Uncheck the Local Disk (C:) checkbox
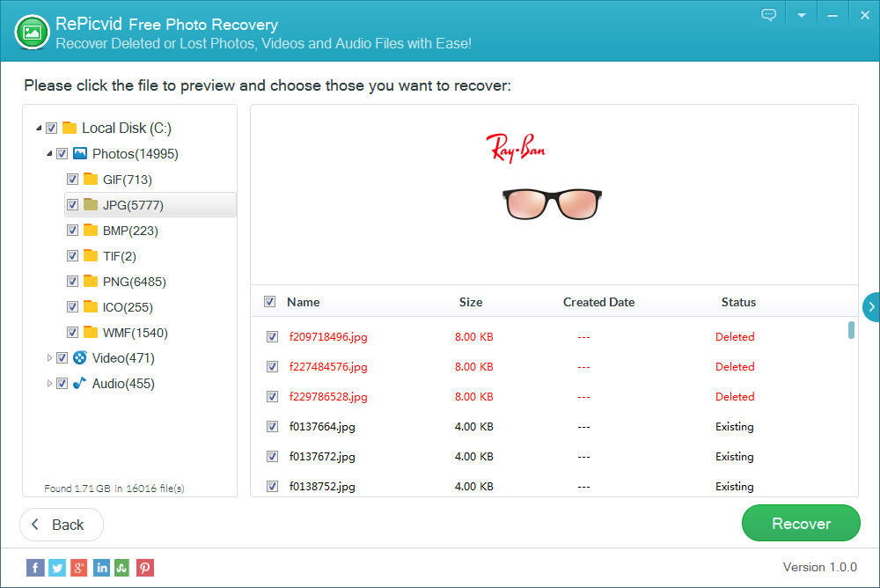This screenshot has width=880, height=588. click(x=50, y=127)
